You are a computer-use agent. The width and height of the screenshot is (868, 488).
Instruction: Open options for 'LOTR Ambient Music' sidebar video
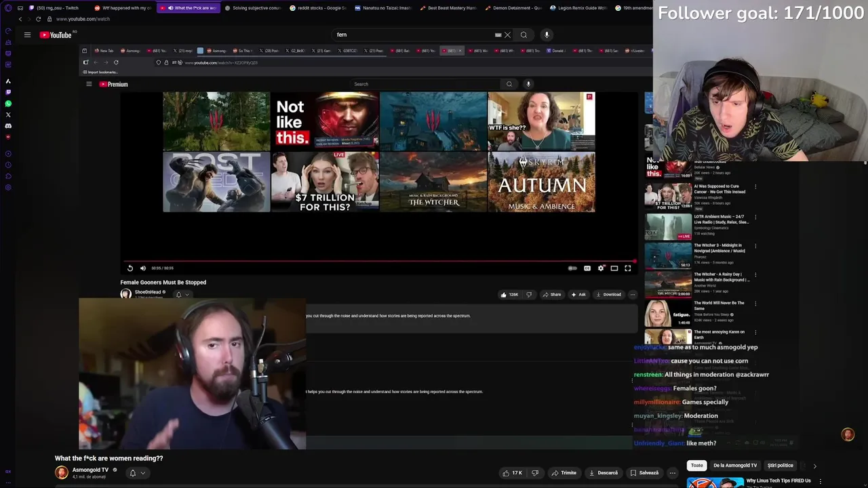click(755, 218)
